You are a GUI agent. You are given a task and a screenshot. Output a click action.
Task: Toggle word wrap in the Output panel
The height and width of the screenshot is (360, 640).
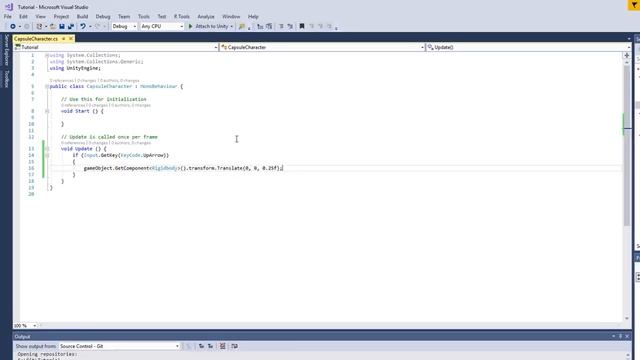point(234,346)
